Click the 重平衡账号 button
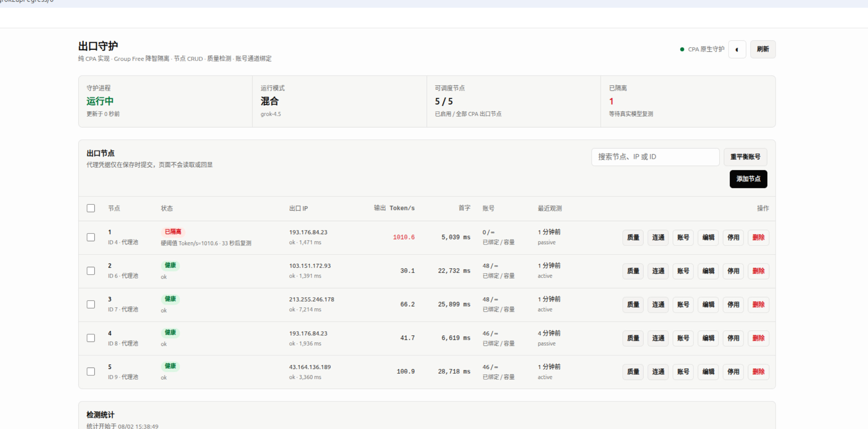Screen dimensions: 868x429 [745, 157]
